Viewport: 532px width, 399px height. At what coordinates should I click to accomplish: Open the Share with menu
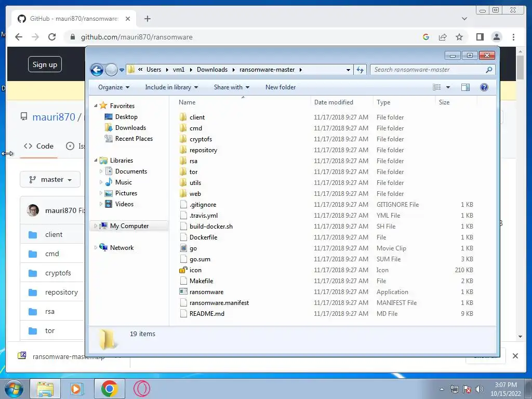pos(231,87)
